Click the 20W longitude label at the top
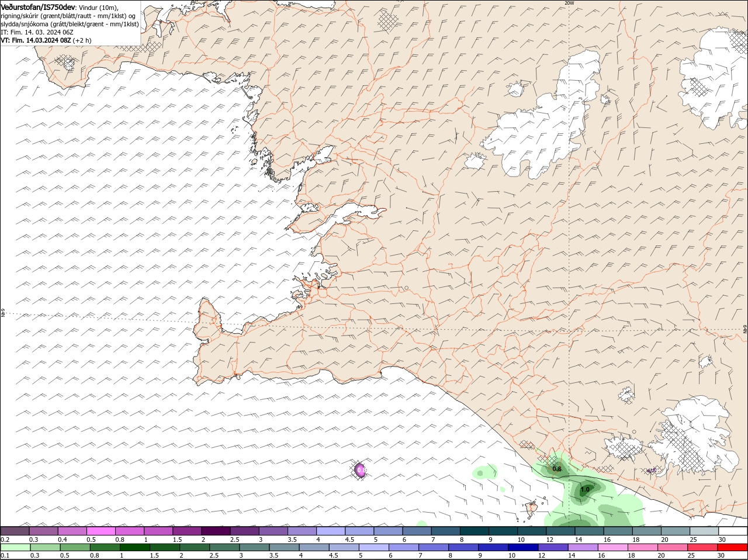The height and width of the screenshot is (560, 748). click(569, 3)
